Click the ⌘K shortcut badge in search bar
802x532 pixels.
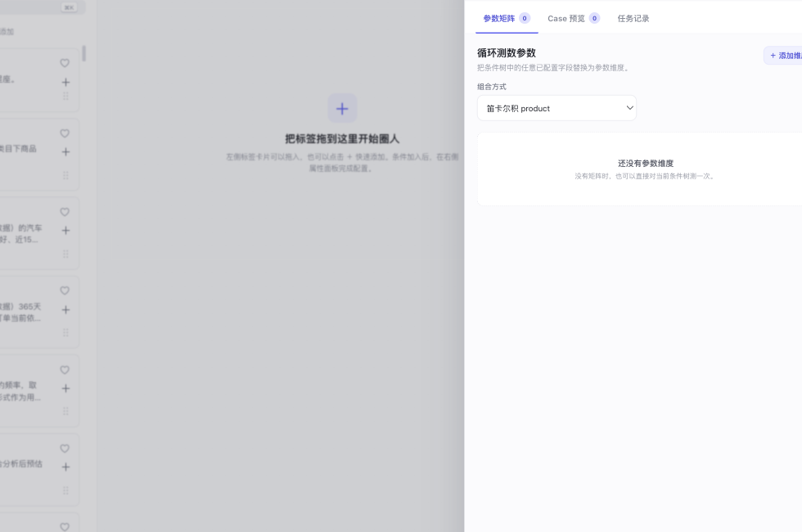69,7
